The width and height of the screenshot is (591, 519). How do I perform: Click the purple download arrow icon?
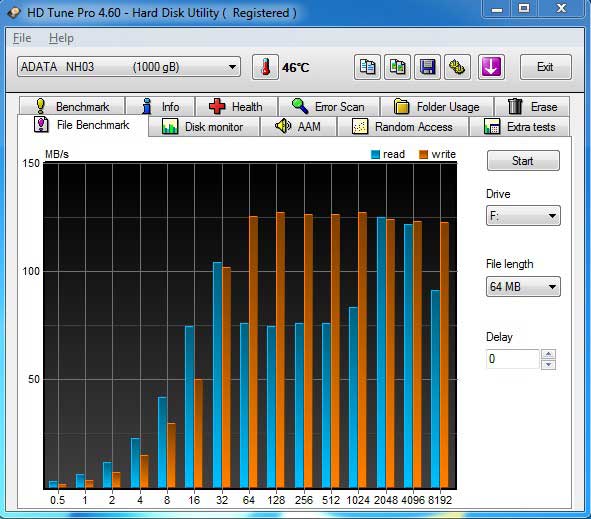pyautogui.click(x=491, y=67)
